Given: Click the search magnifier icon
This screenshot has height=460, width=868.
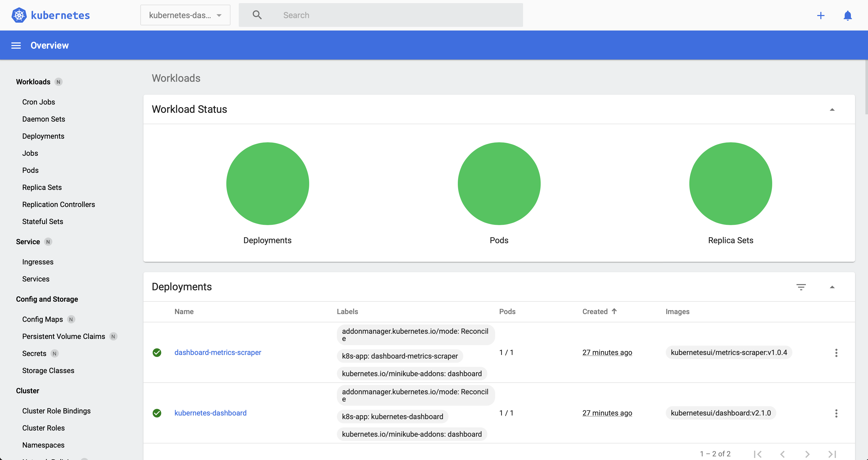Looking at the screenshot, I should pos(257,15).
